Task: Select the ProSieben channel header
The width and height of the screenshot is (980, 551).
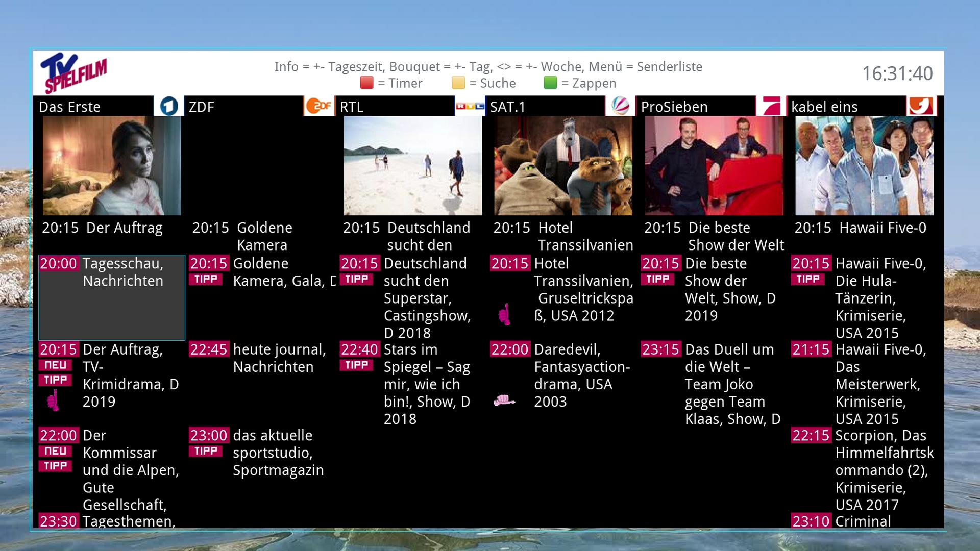Action: coord(713,106)
